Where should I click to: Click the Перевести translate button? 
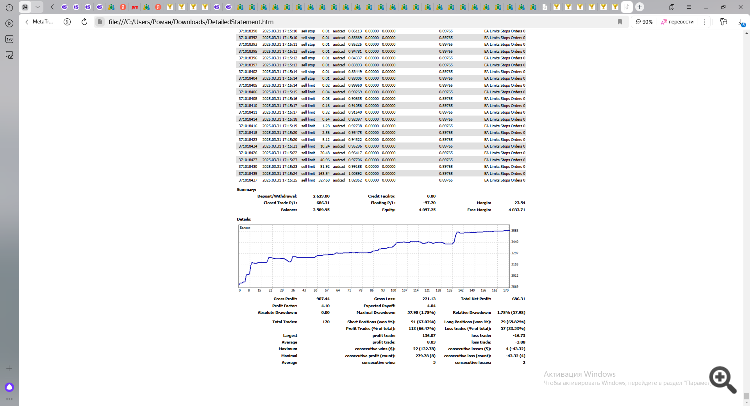coord(677,22)
